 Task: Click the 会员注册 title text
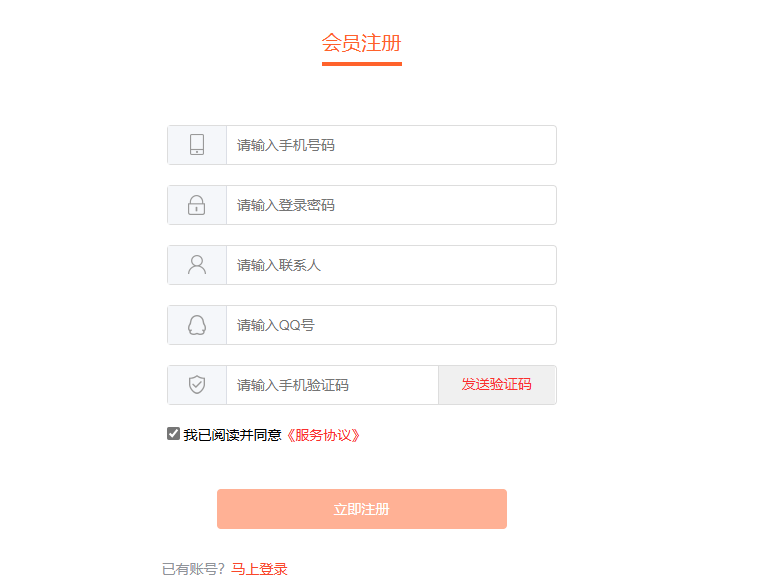point(361,42)
